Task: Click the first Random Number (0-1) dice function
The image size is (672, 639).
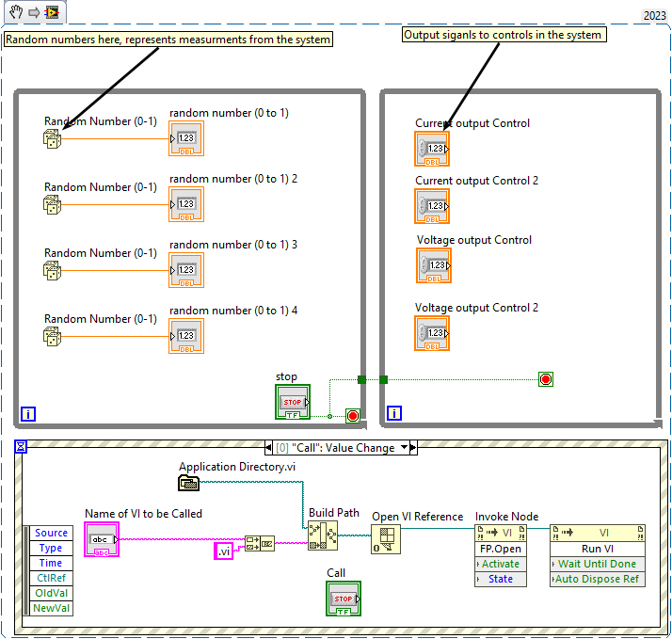Action: pyautogui.click(x=52, y=139)
